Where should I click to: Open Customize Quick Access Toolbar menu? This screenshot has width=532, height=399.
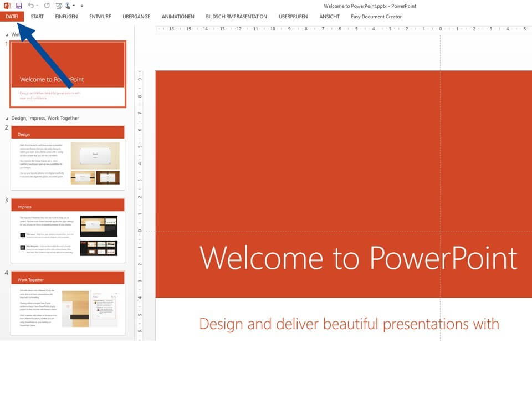click(82, 6)
